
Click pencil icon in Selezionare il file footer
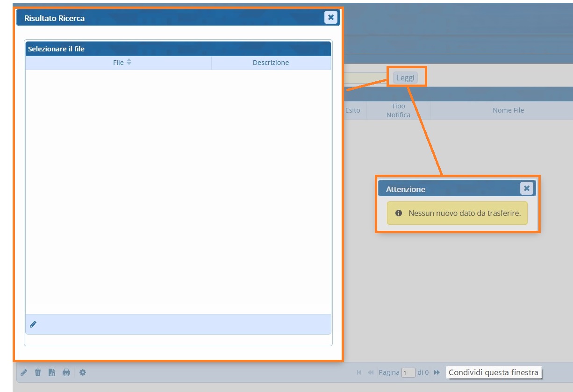coord(33,324)
